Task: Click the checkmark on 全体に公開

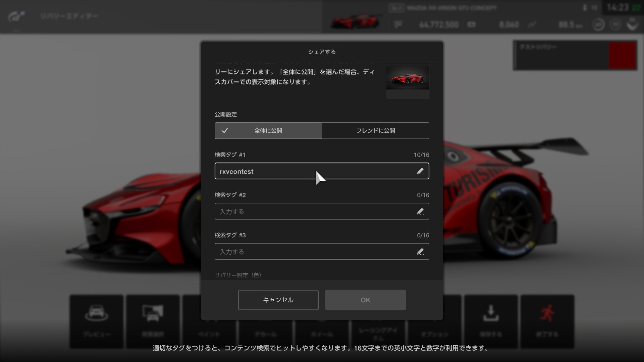Action: (x=225, y=131)
